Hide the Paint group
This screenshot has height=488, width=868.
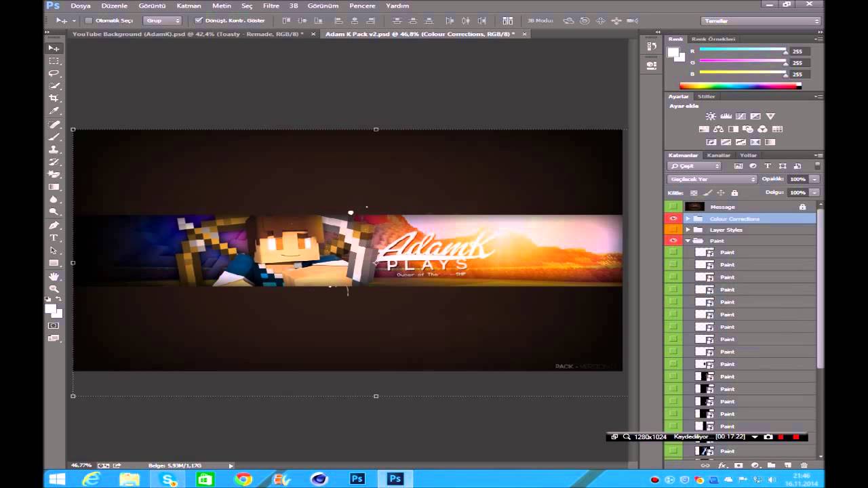673,241
